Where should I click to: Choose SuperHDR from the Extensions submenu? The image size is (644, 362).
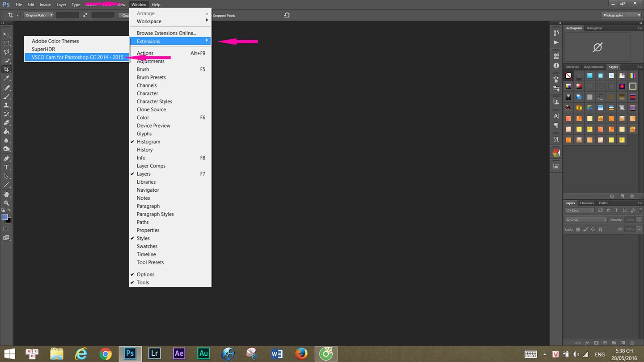point(77,49)
